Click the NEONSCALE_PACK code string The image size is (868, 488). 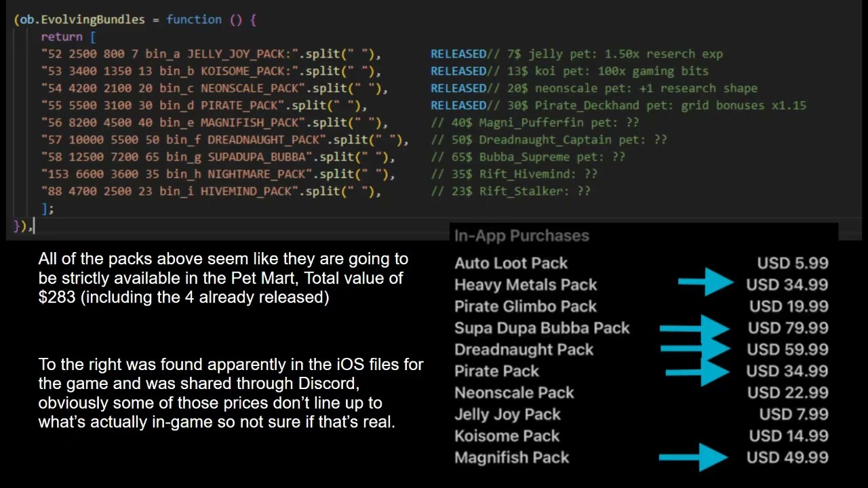tap(214, 88)
